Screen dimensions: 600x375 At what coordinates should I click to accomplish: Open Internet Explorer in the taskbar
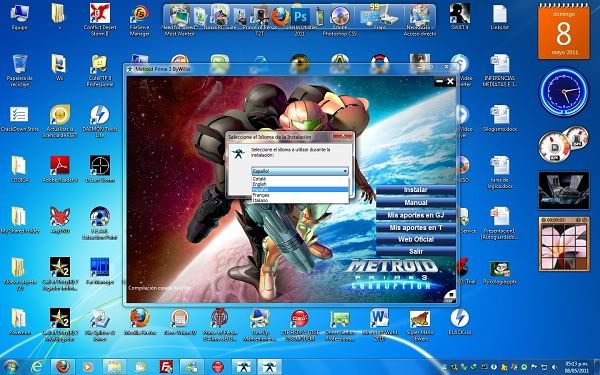(x=37, y=367)
